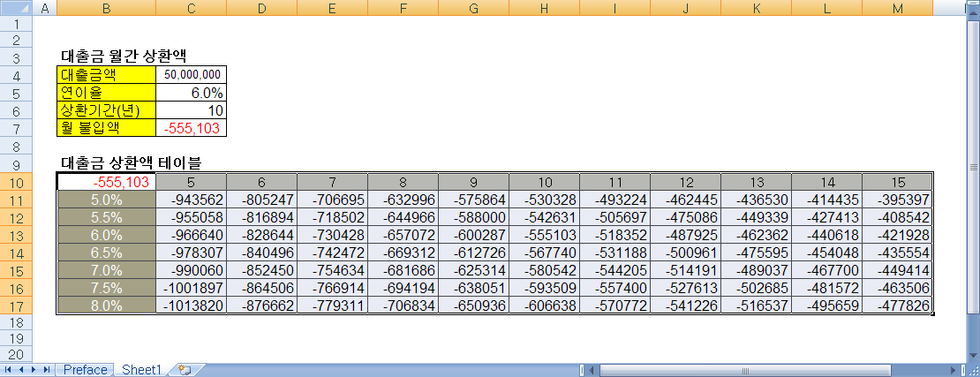Click the red -555,103 cell beside 월 불입액
This screenshot has height=377, width=980.
(x=192, y=128)
